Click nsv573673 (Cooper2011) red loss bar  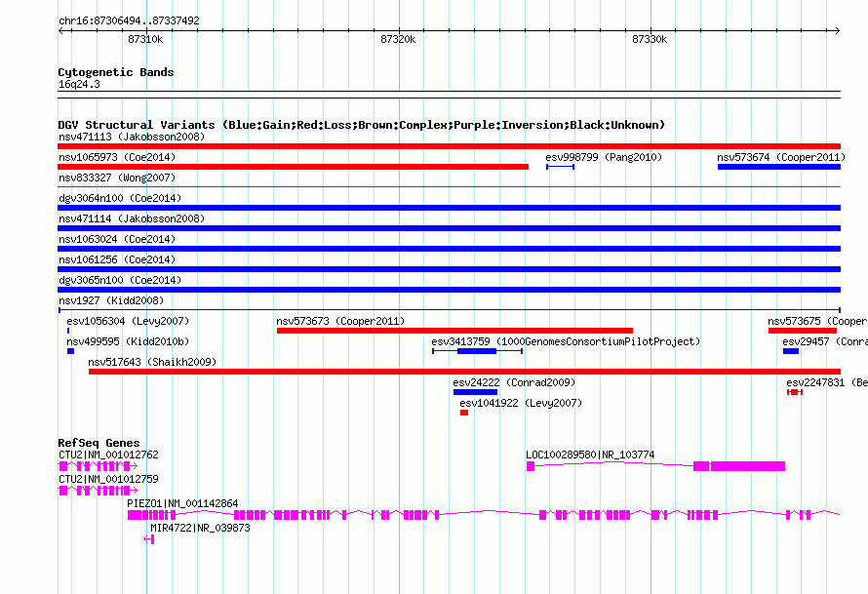(x=454, y=331)
